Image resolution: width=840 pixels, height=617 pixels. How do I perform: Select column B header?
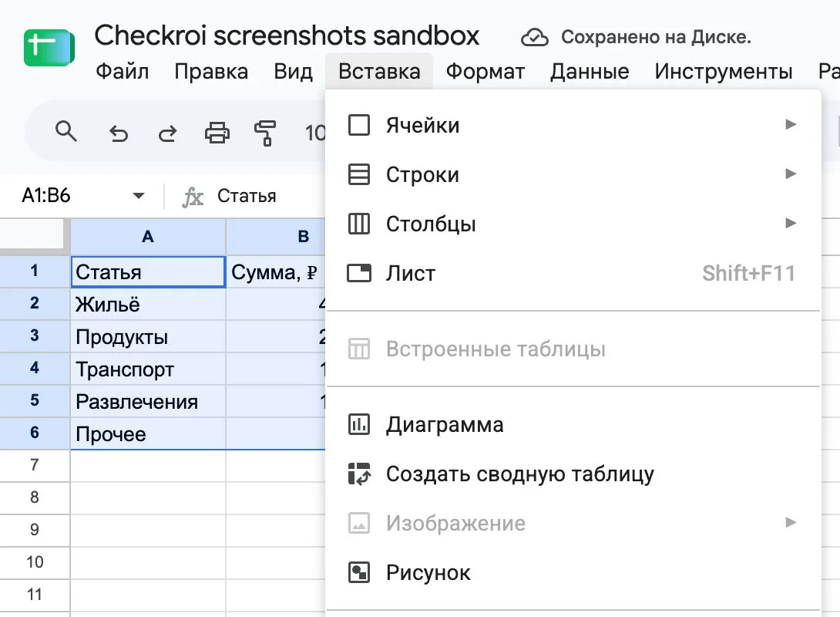pos(276,237)
